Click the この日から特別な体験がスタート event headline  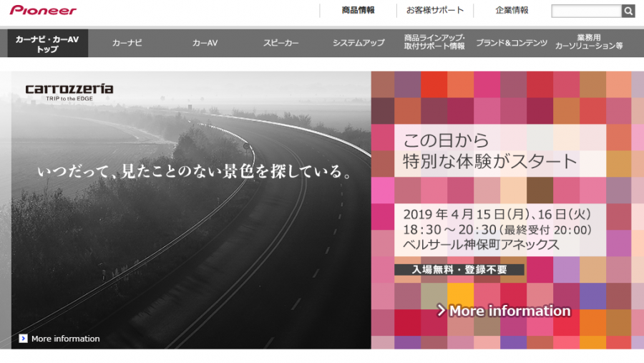click(490, 150)
